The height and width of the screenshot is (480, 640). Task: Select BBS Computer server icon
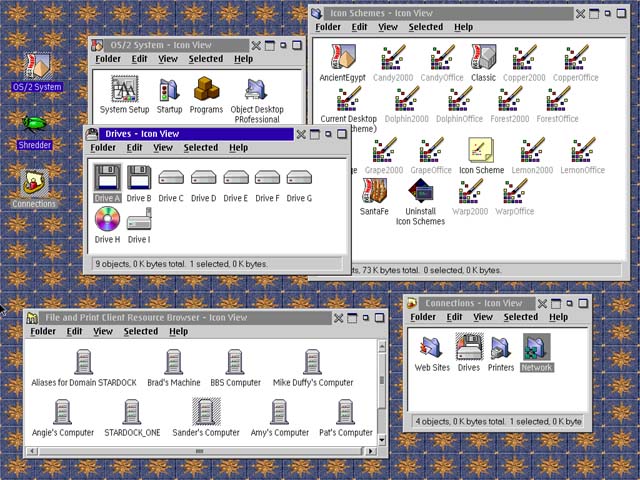click(x=235, y=362)
